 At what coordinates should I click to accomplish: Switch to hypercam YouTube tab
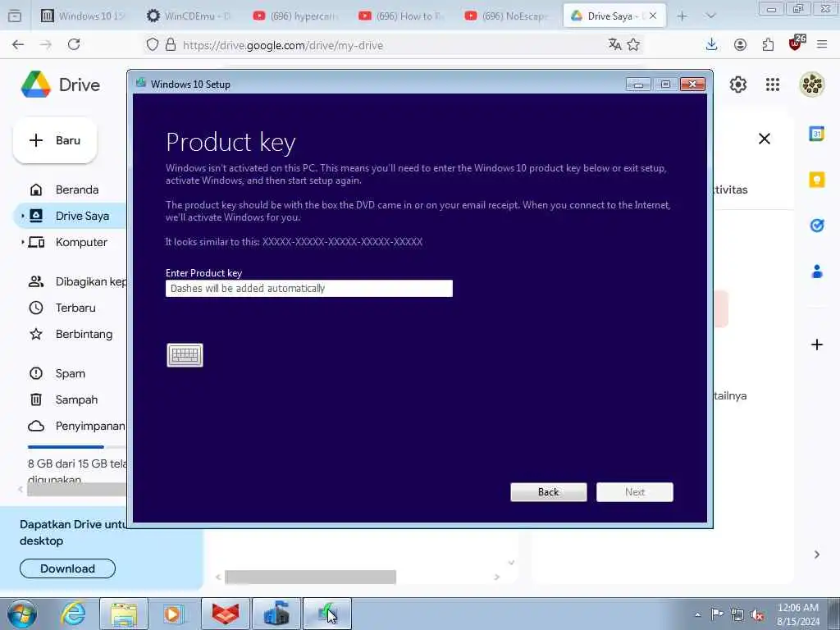pos(294,16)
